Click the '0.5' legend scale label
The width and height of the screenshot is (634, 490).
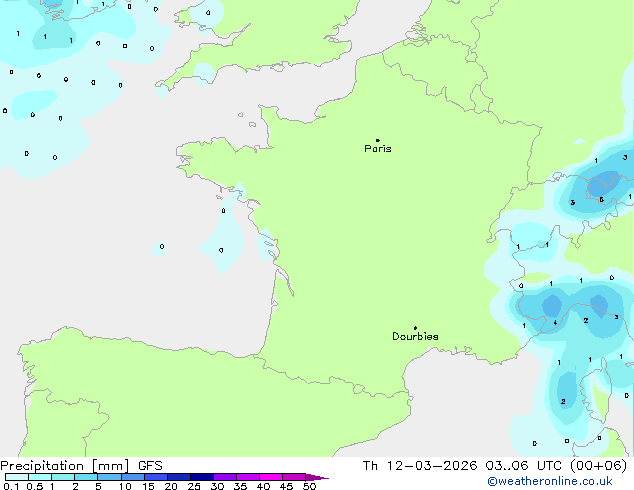pyautogui.click(x=35, y=486)
